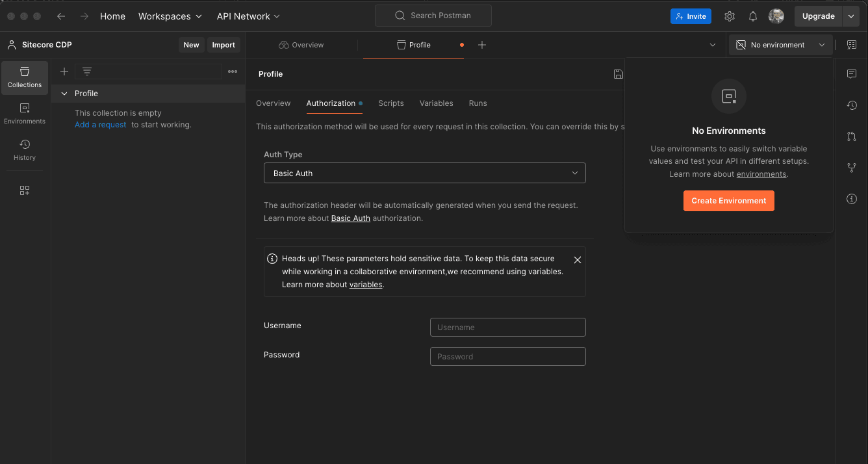This screenshot has width=868, height=464.
Task: Open the Environments sidebar panel
Action: point(25,114)
